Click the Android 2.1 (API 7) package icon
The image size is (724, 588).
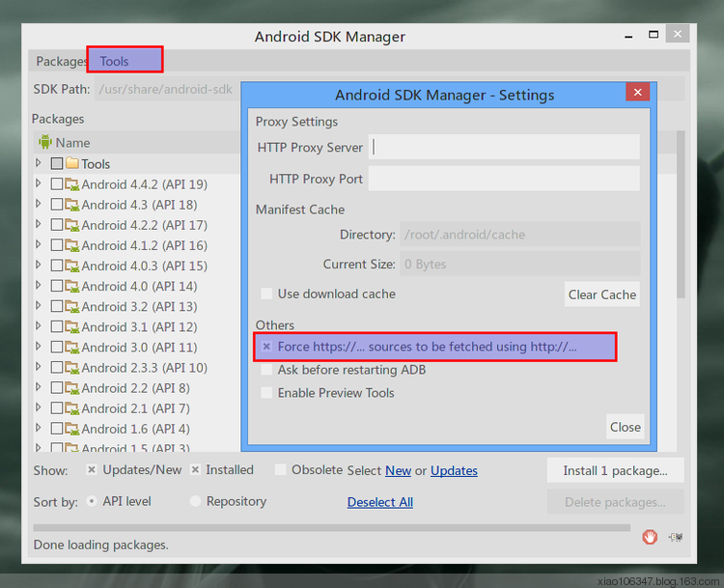coord(71,408)
